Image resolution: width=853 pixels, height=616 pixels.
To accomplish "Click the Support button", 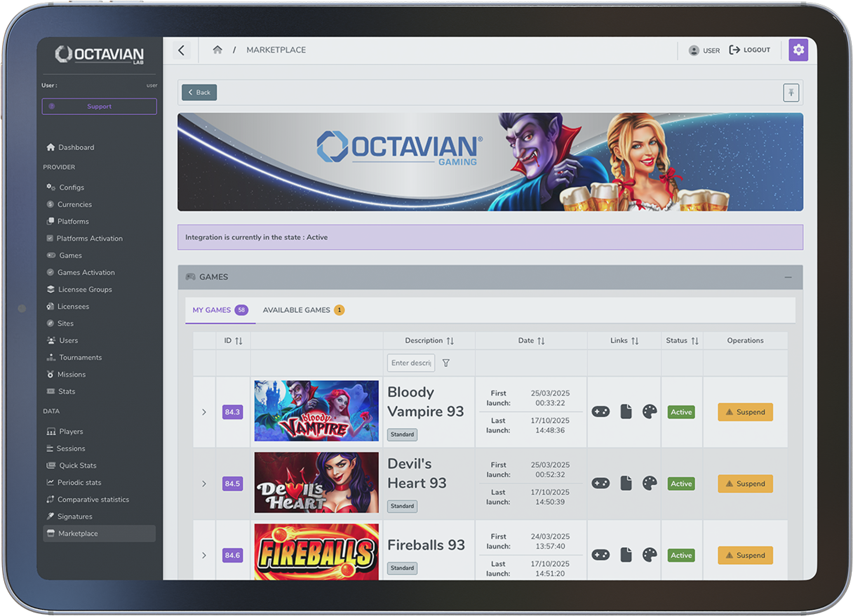I will tap(99, 106).
